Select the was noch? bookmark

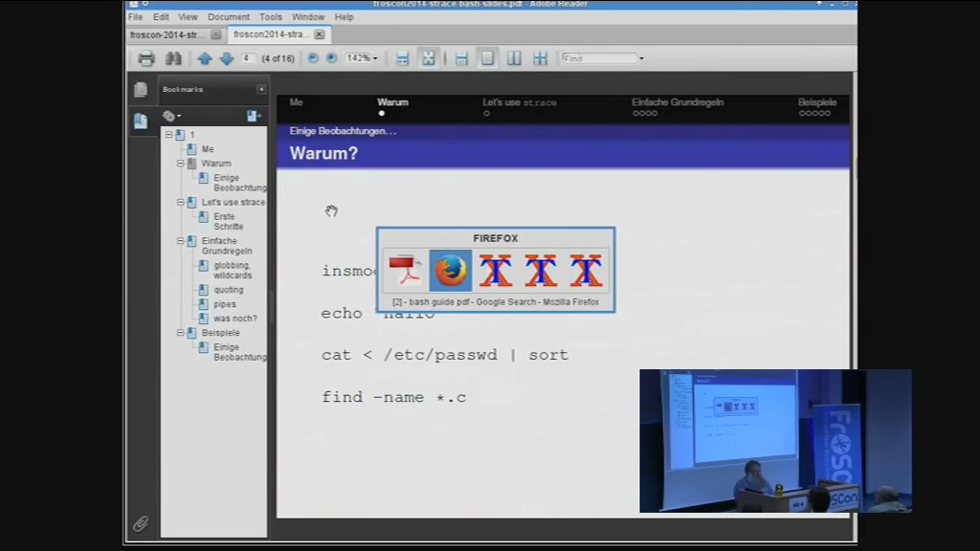coord(235,319)
